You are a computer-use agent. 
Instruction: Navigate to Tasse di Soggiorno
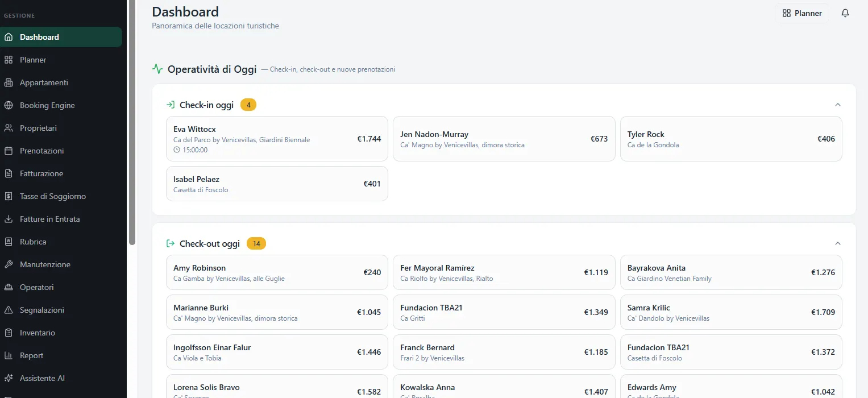61,196
